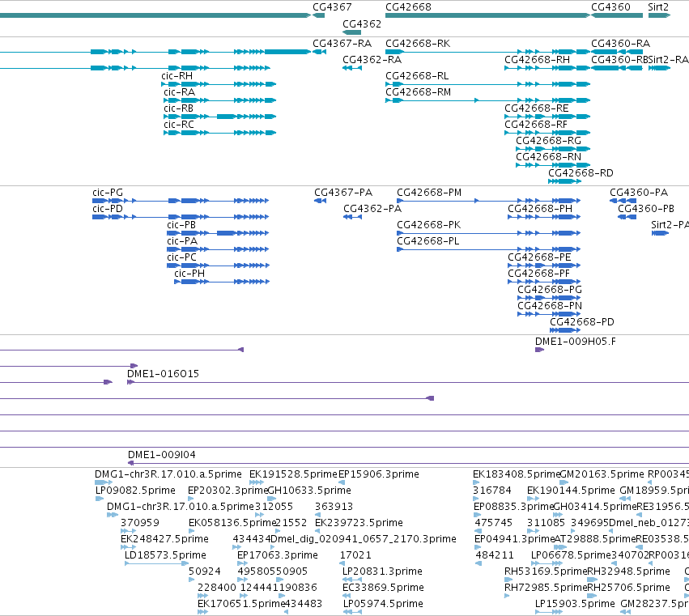Select transcript CG42668-RG
The height and width of the screenshot is (616, 689).
[548, 141]
